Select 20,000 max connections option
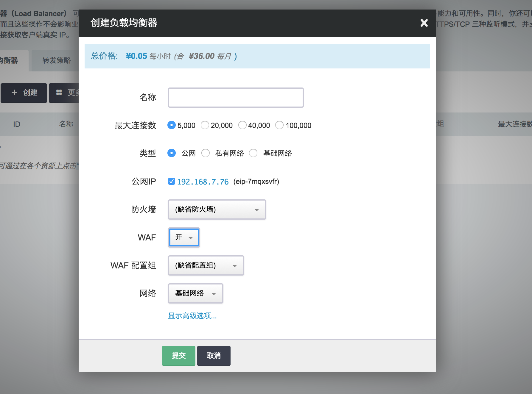532x394 pixels. (205, 125)
